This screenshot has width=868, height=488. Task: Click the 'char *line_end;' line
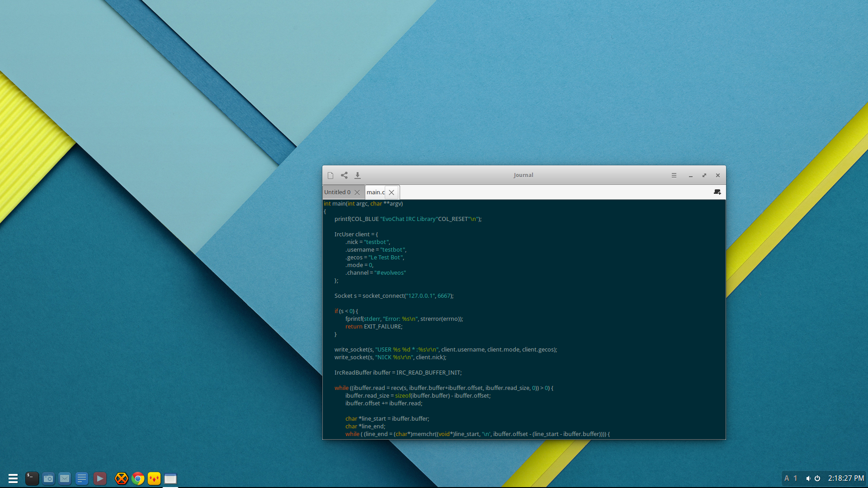tap(365, 427)
